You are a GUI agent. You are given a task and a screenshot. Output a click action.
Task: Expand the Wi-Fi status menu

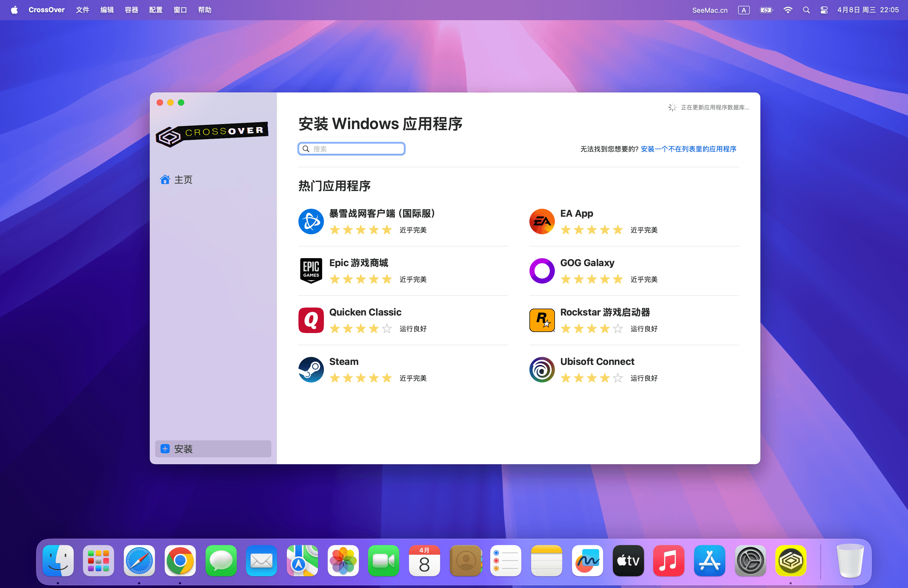tap(787, 10)
